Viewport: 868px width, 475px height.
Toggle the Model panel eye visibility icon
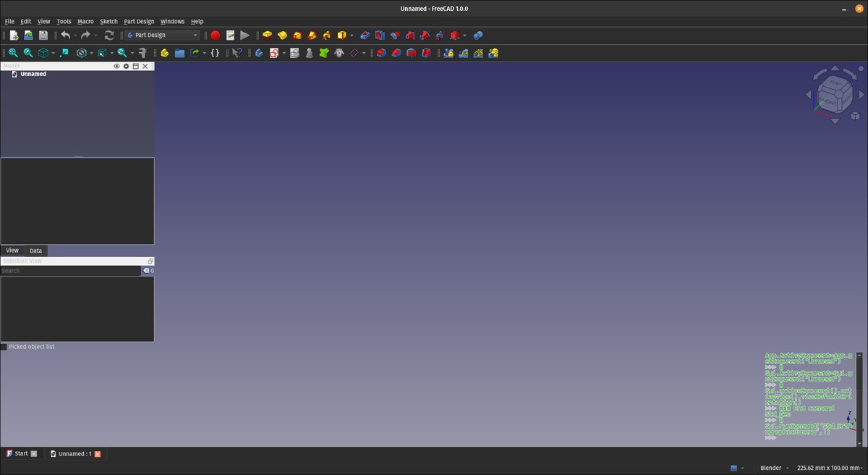(116, 66)
